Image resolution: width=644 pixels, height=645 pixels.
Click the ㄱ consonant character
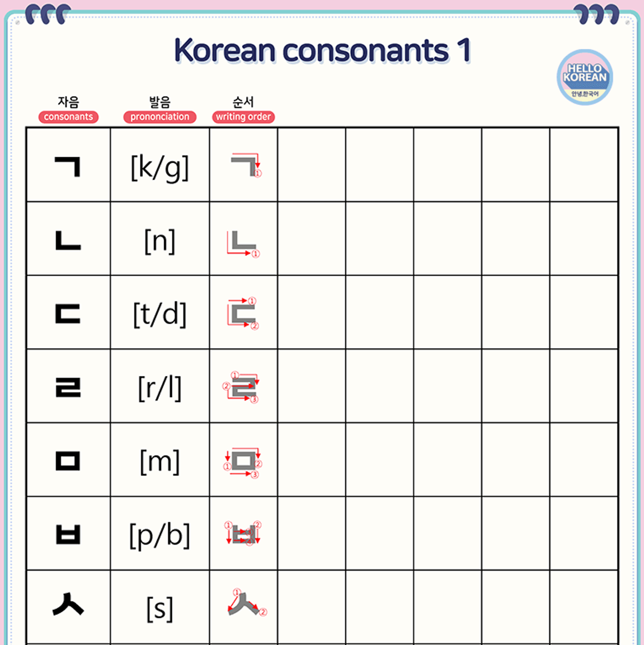click(x=68, y=166)
